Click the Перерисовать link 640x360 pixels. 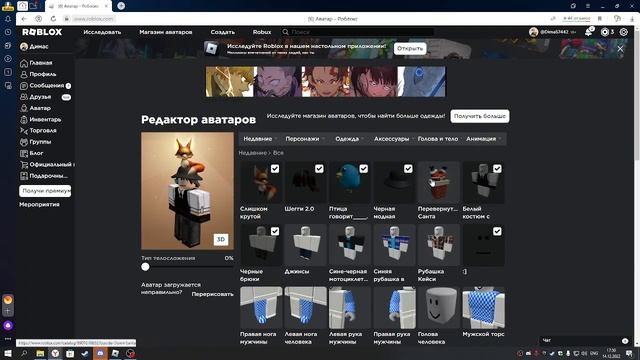(x=212, y=294)
